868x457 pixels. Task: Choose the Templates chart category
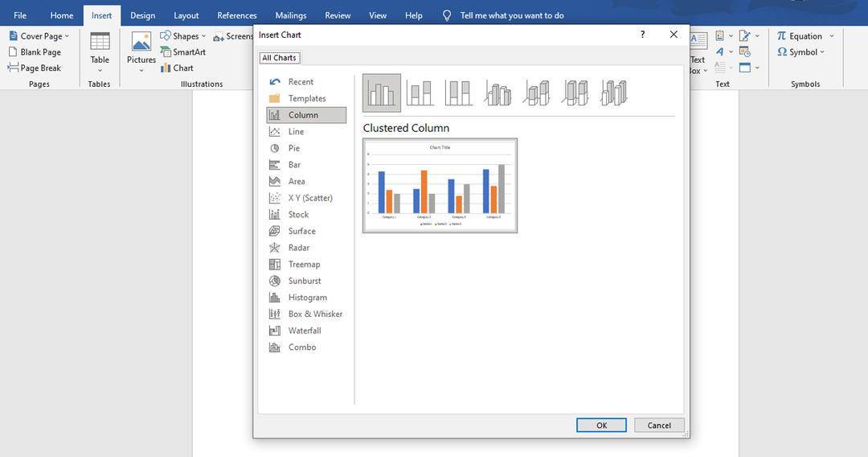(x=306, y=98)
